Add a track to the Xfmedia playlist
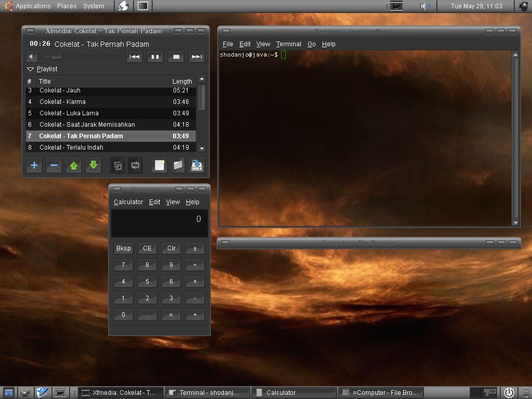This screenshot has height=399, width=532. (x=34, y=165)
